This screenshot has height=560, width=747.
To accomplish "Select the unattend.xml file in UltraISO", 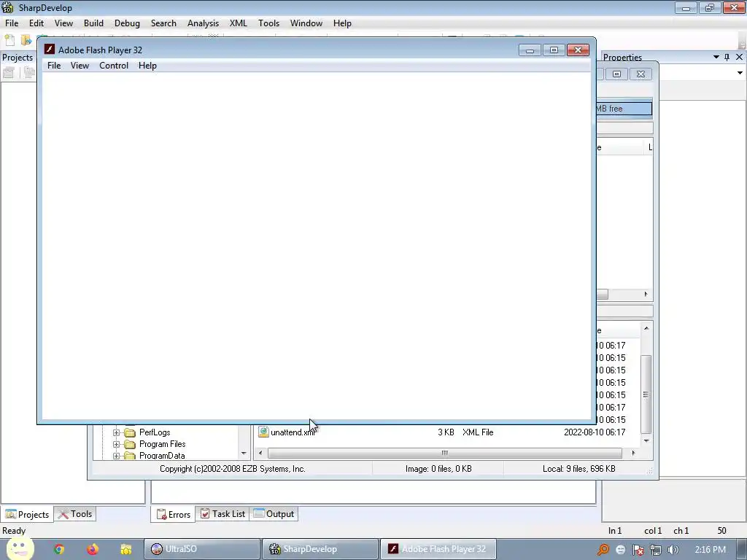I will pos(293,432).
